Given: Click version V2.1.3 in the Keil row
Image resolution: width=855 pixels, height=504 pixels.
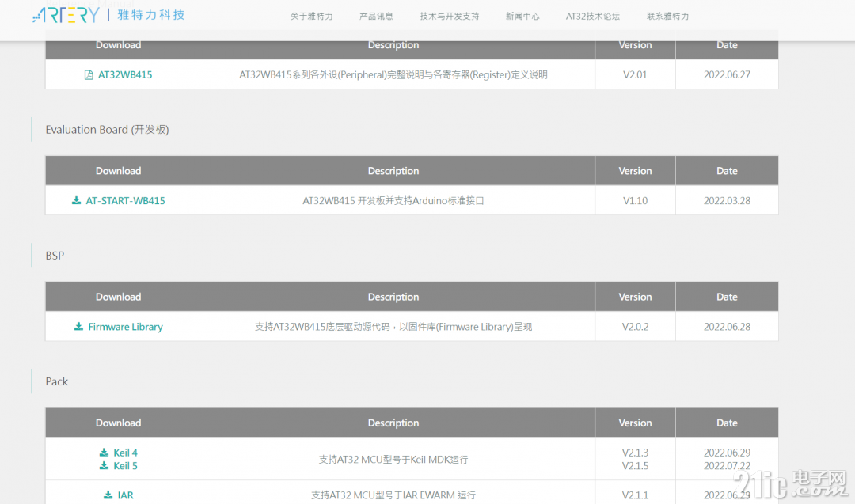Looking at the screenshot, I should tap(635, 453).
